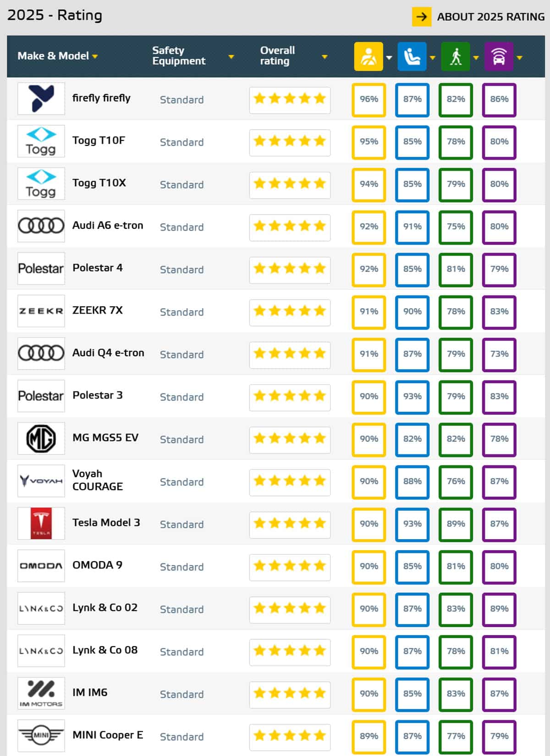Open the Overall rating sort dropdown arrow
This screenshot has width=550, height=756.
pyautogui.click(x=324, y=57)
